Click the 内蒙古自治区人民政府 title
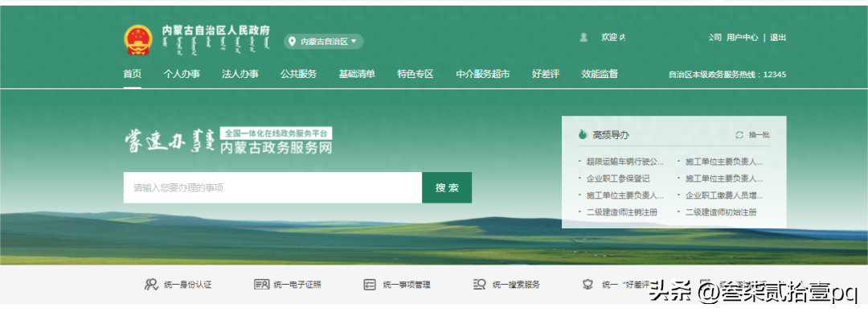 point(216,31)
